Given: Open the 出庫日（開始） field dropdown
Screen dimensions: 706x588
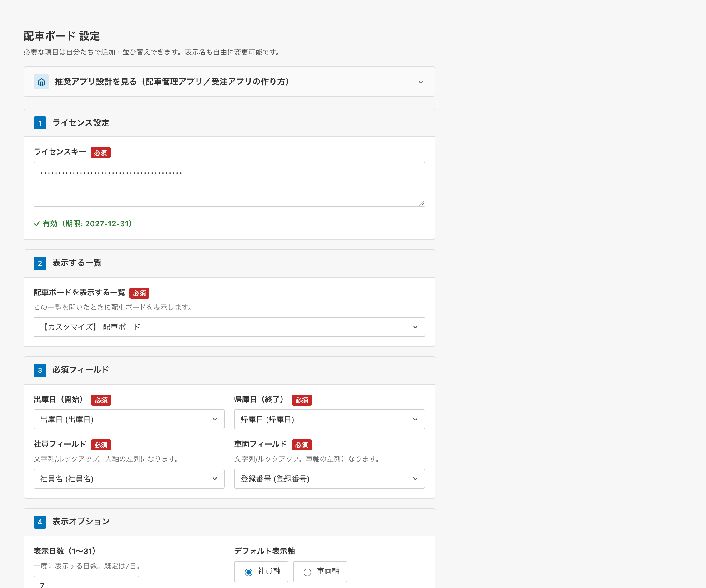Looking at the screenshot, I should pos(129,419).
